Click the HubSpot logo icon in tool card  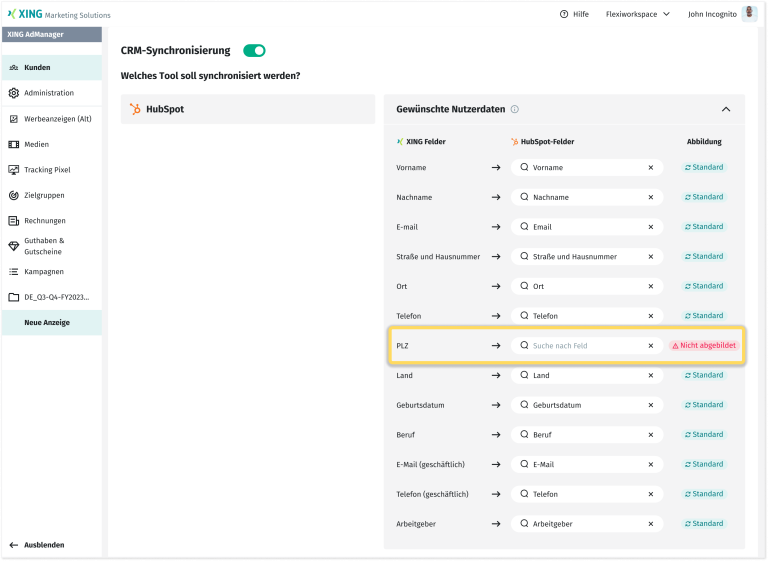135,109
